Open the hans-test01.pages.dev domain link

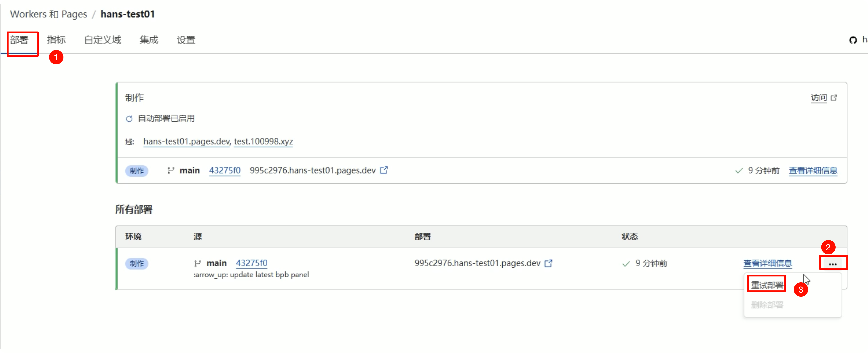pos(187,141)
